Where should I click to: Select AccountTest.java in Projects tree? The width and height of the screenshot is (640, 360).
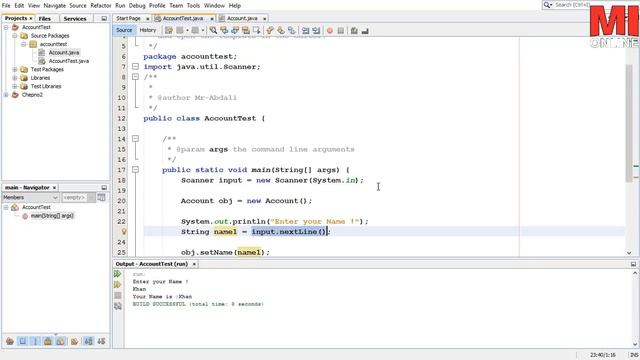[69, 61]
